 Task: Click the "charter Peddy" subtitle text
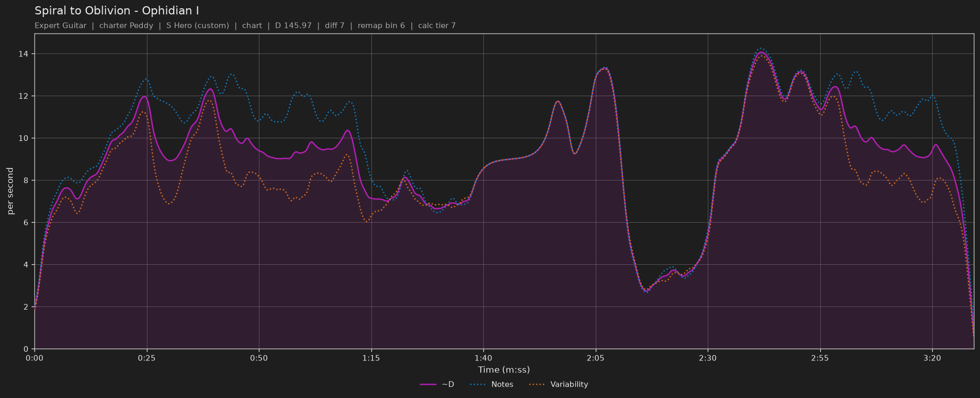[126, 26]
